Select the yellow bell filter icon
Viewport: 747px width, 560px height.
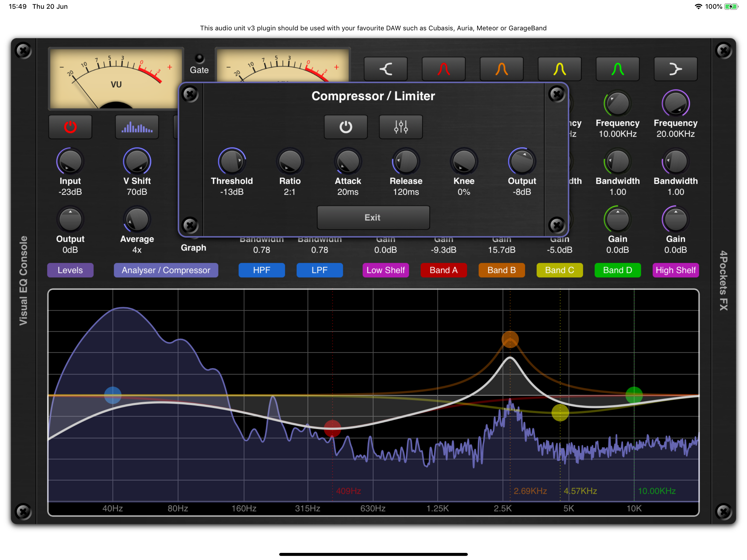560,69
